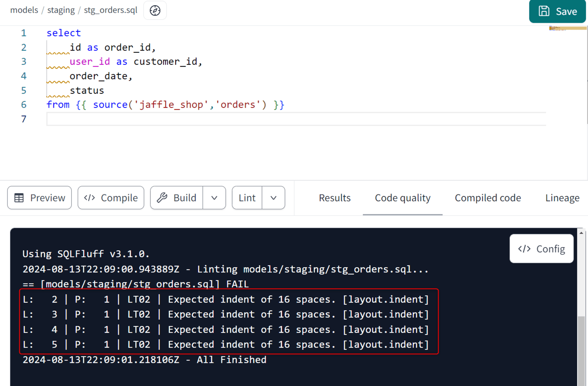The height and width of the screenshot is (386, 588).
Task: Click the 'select' keyword on line 1
Action: coord(64,33)
